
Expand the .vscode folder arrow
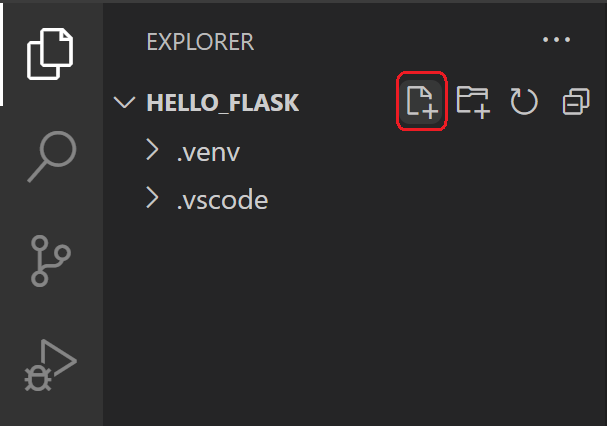(x=153, y=199)
